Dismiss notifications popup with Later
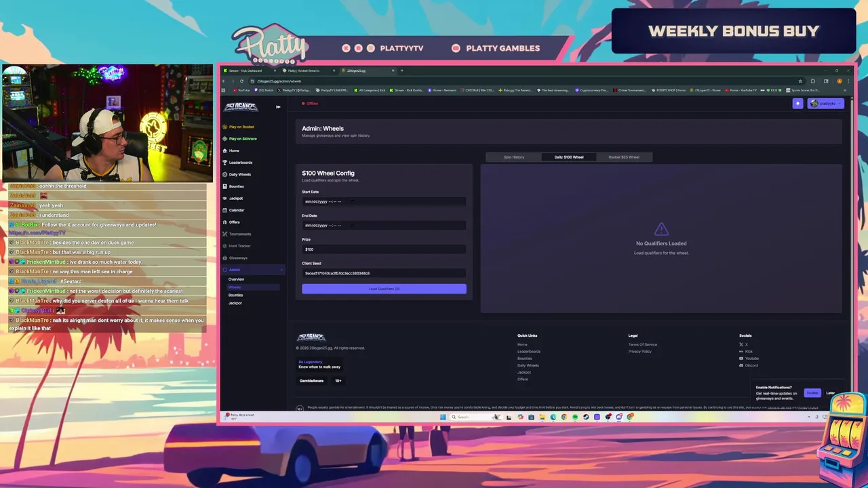The image size is (868, 488). coord(830,393)
